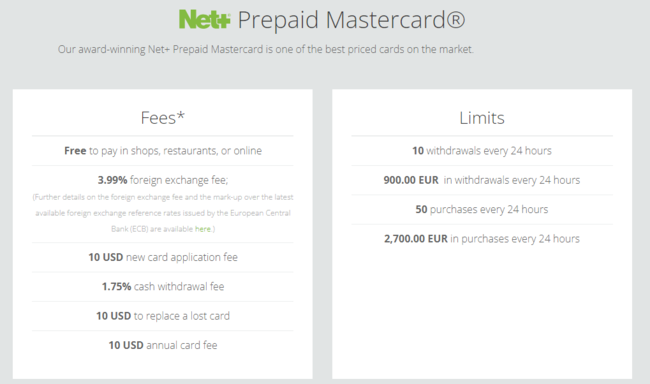Click the 3.99% foreign exchange fee row

[163, 180]
